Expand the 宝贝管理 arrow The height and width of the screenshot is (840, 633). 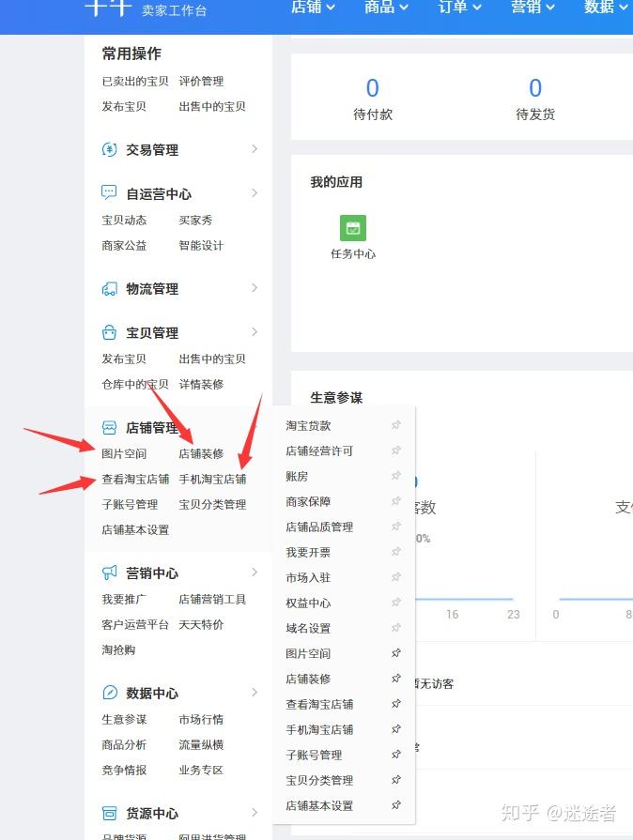click(x=255, y=332)
